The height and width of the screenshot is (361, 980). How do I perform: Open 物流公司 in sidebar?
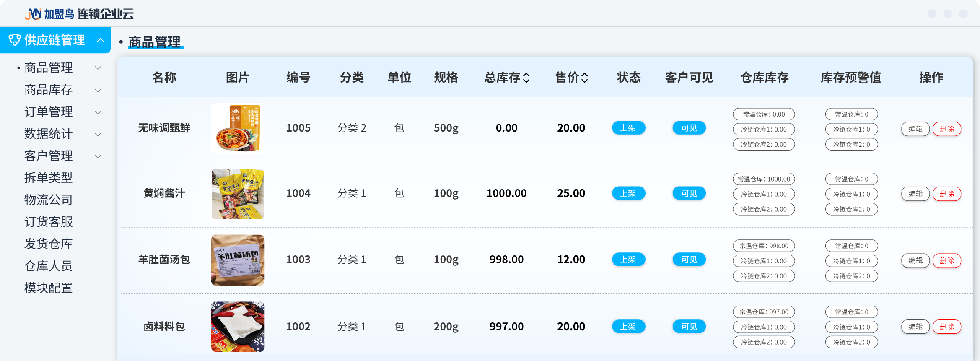pos(48,200)
